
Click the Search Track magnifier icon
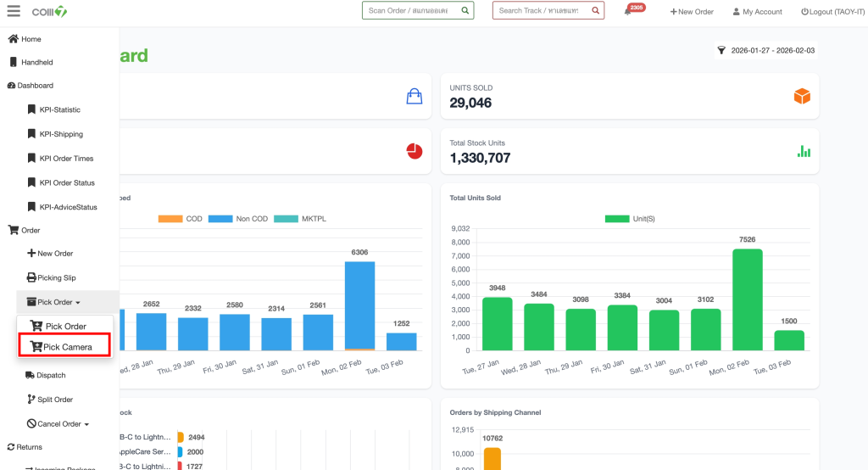point(595,11)
